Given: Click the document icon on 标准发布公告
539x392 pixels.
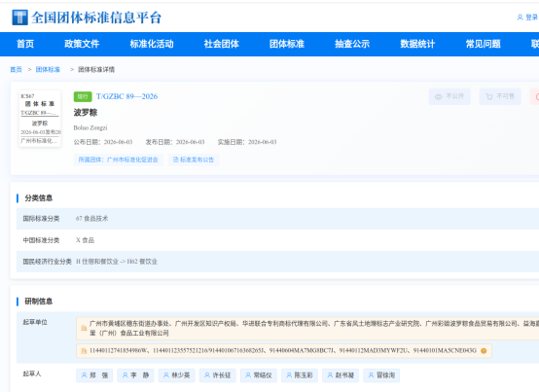Looking at the screenshot, I should point(176,160).
